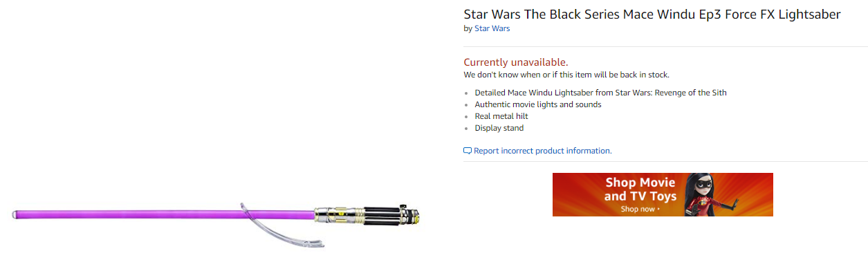Click the speech bubble report icon
Image resolution: width=868 pixels, height=269 pixels.
click(x=468, y=151)
